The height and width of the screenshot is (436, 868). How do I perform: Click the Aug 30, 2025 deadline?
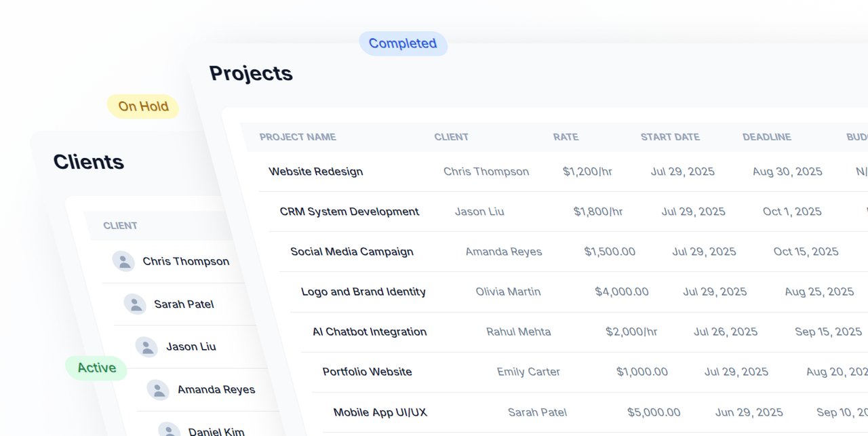pyautogui.click(x=787, y=172)
